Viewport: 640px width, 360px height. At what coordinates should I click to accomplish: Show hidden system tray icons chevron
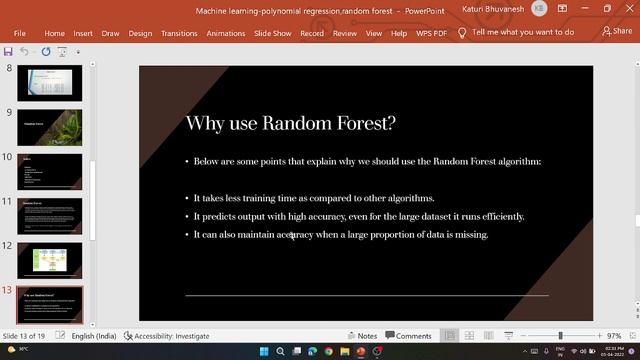tap(524, 351)
